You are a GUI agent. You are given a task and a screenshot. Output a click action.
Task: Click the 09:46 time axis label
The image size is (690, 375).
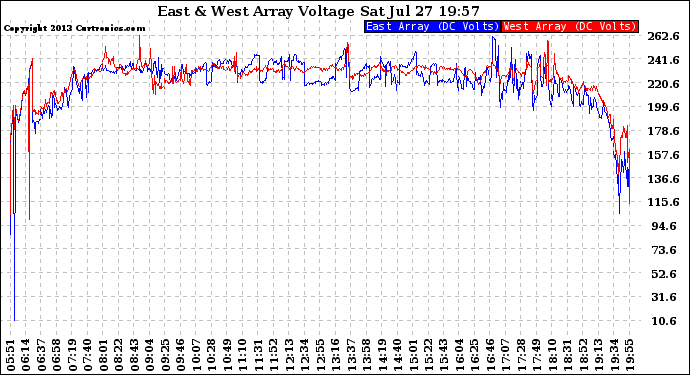(x=180, y=355)
